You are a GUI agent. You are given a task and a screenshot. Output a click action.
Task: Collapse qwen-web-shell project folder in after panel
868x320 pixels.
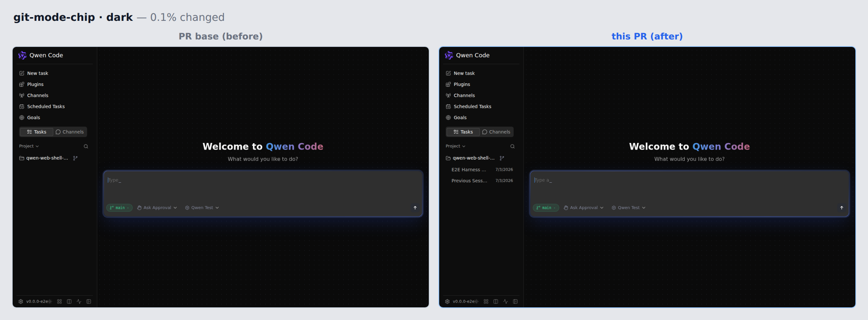(x=470, y=158)
